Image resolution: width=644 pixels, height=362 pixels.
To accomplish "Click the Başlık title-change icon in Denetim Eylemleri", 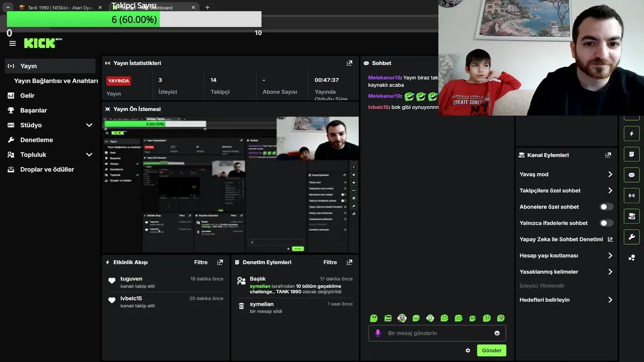I will (242, 281).
